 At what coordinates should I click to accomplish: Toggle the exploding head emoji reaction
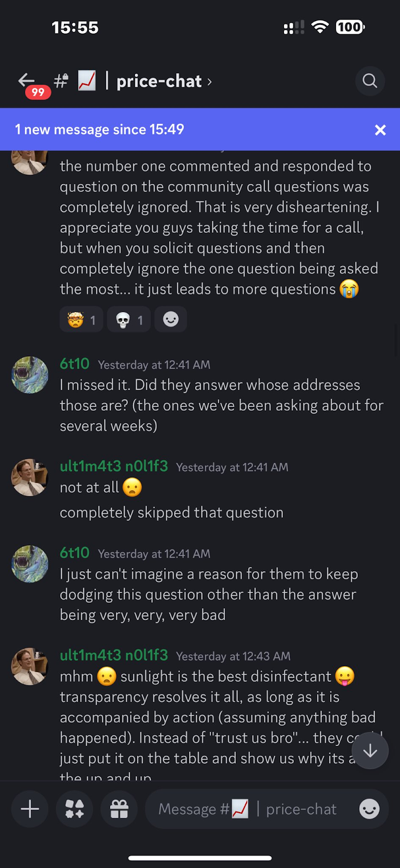pyautogui.click(x=81, y=320)
